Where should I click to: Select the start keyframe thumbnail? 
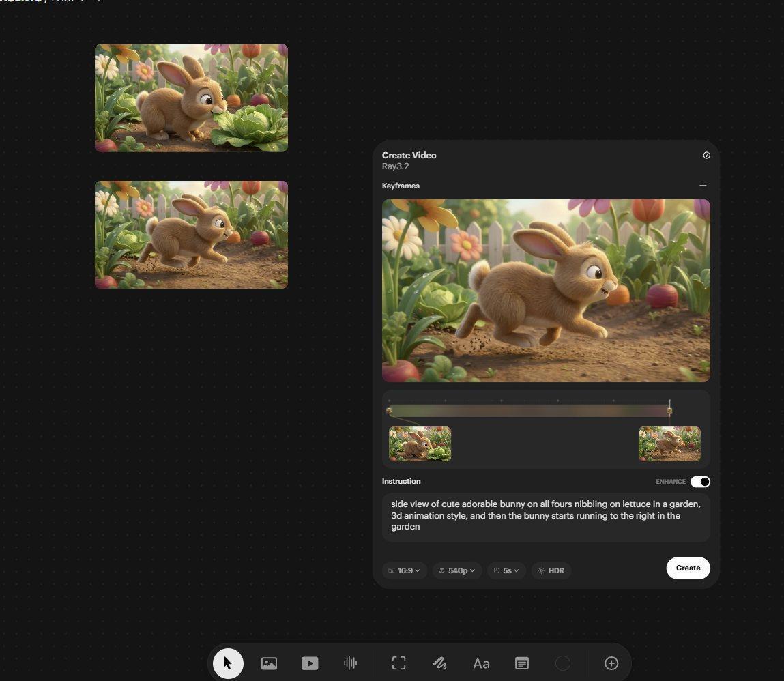(x=420, y=444)
